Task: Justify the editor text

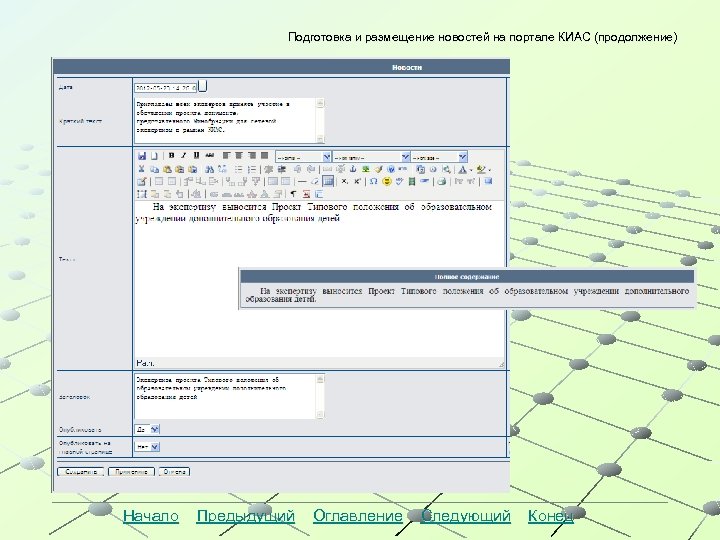Action: [x=264, y=155]
